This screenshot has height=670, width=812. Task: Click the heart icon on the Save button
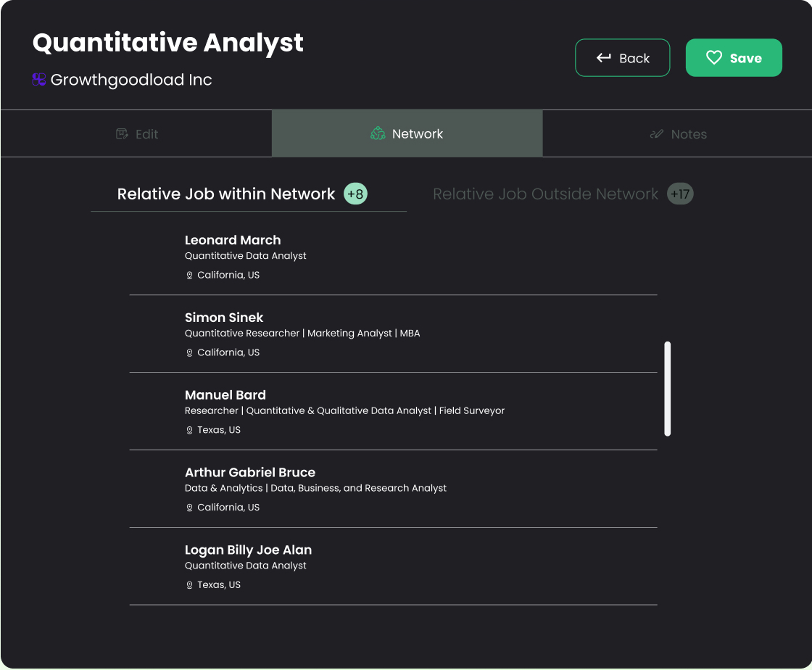coord(714,57)
